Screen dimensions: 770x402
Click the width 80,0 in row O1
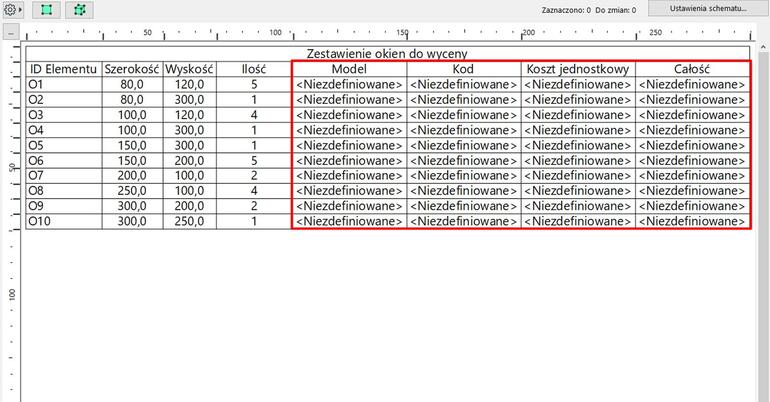[132, 84]
